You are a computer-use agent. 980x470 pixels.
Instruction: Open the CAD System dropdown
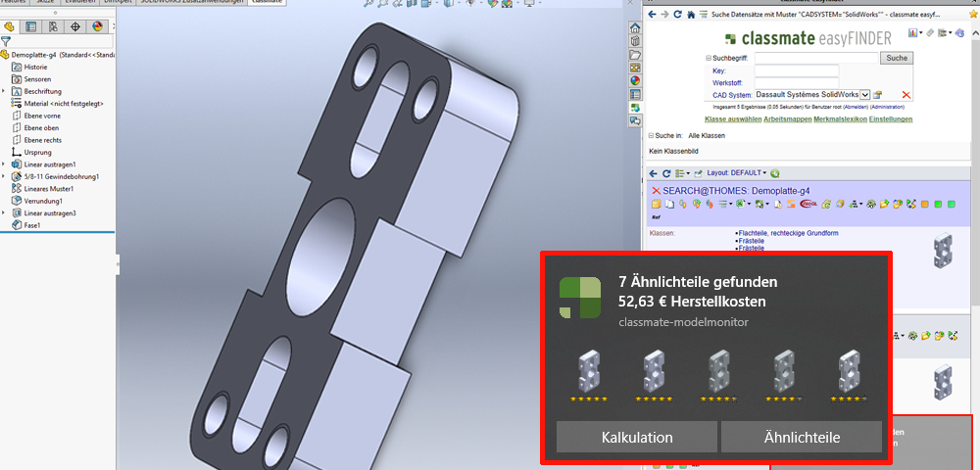tap(864, 95)
